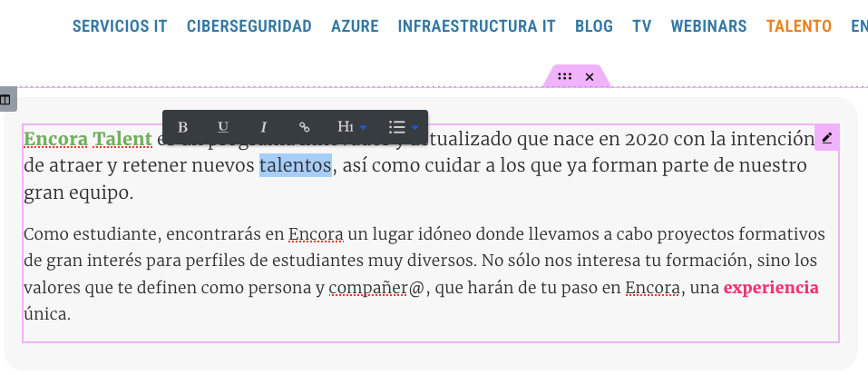
Task: Italicize the selected text
Action: coord(264,127)
